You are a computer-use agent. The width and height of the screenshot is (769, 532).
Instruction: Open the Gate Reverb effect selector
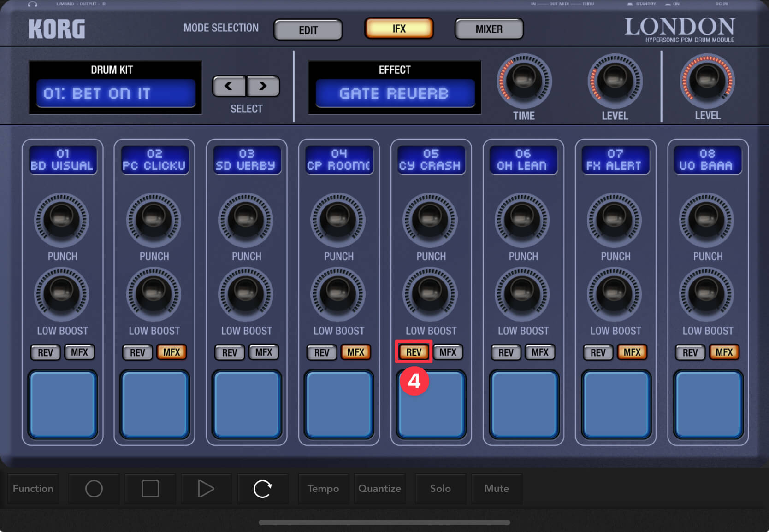point(395,94)
